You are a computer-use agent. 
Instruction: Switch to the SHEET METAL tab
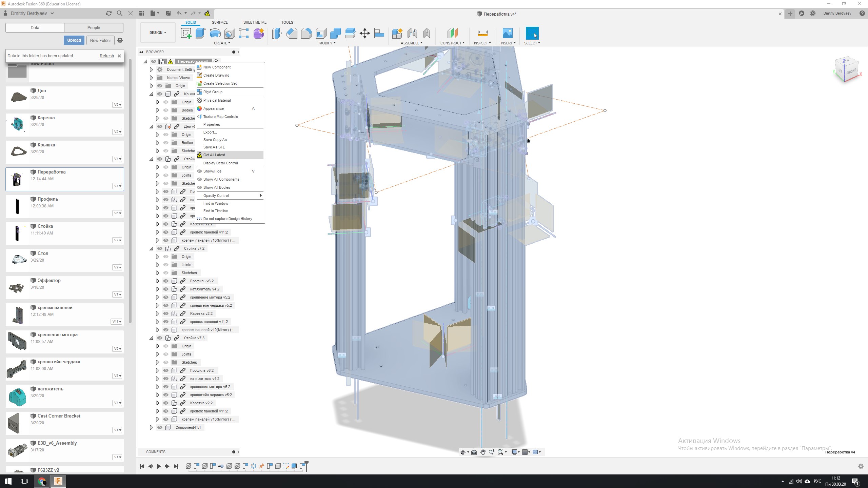click(255, 22)
